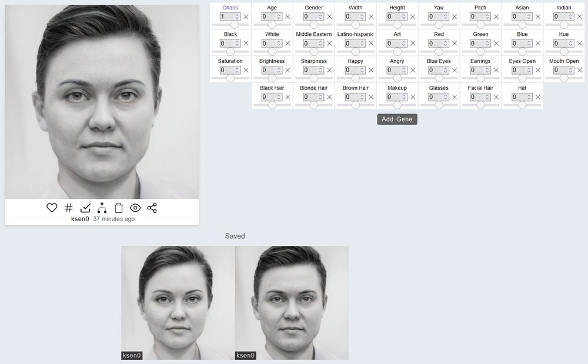Click the 'Pitch' gene label
Viewport: 588px width, 364px height.
point(480,8)
